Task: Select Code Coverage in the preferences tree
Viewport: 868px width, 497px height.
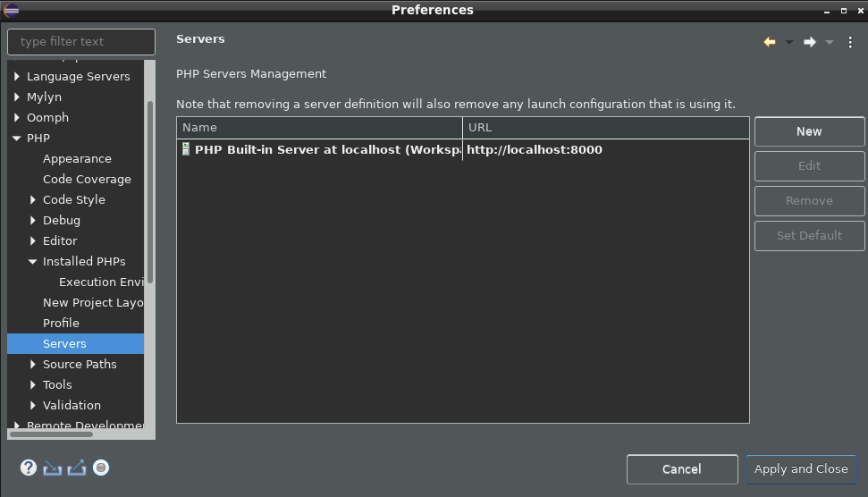Action: [x=87, y=180]
